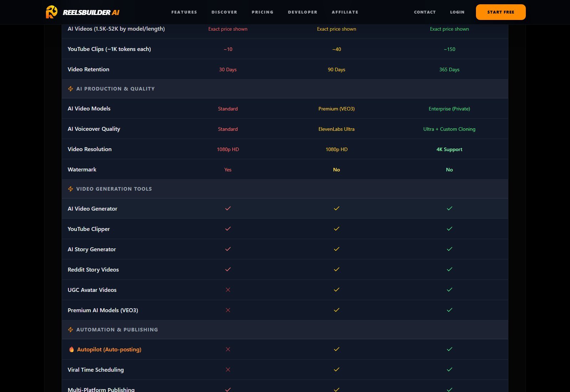Click the 'Viral Time Scheduling' row label
This screenshot has width=570, height=392.
(95, 370)
